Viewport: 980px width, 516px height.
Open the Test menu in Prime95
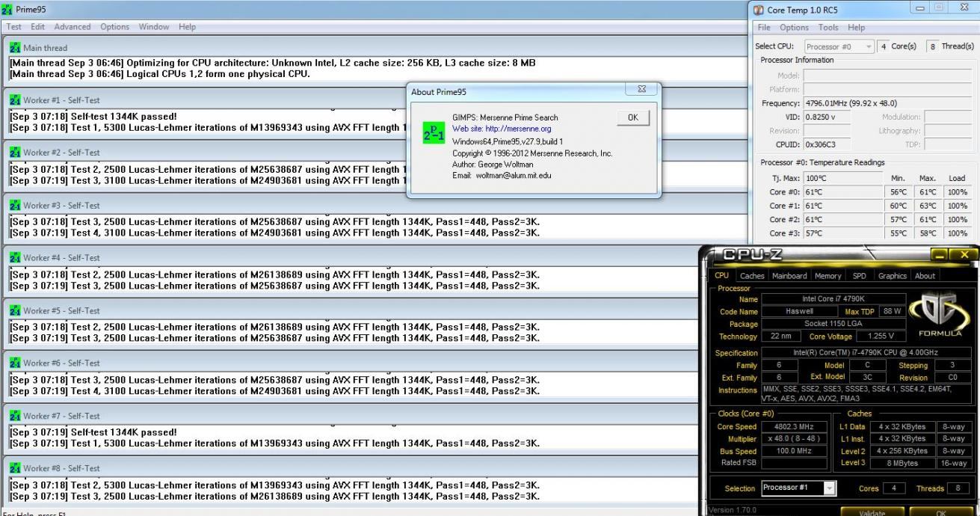point(14,27)
